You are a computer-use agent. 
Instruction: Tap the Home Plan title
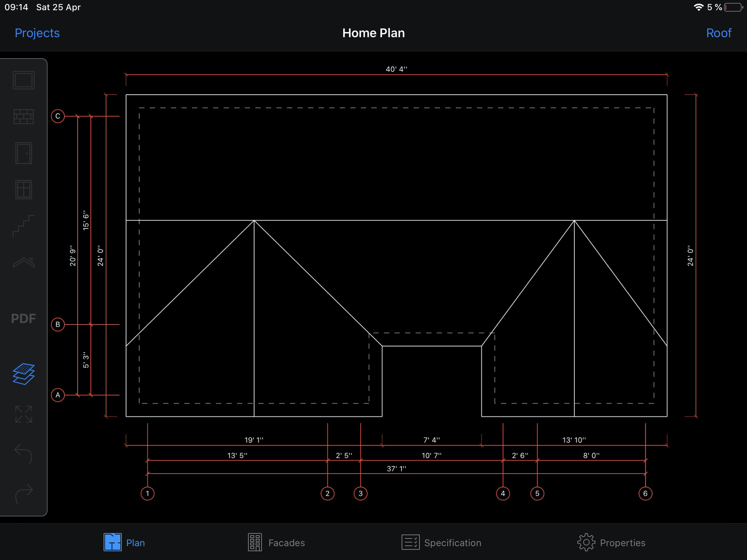373,33
